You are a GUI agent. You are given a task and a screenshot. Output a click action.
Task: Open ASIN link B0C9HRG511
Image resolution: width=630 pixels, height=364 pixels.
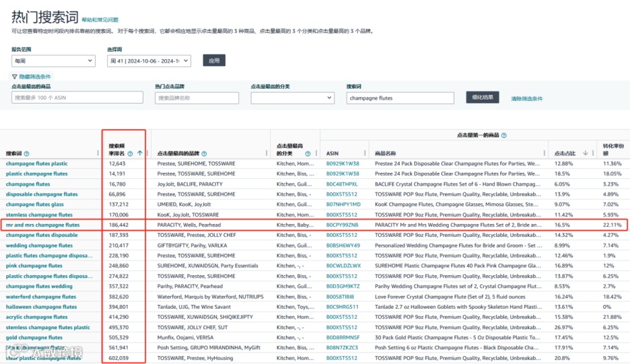(x=343, y=307)
